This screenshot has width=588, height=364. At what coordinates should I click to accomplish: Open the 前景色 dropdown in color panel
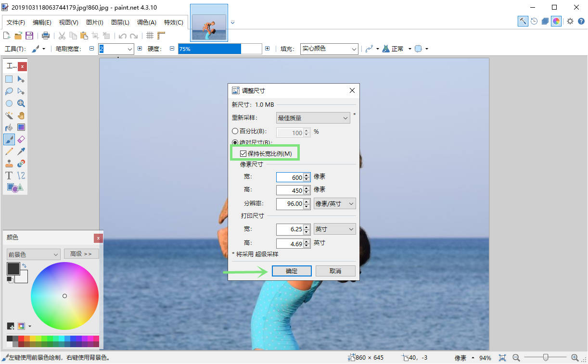point(33,254)
